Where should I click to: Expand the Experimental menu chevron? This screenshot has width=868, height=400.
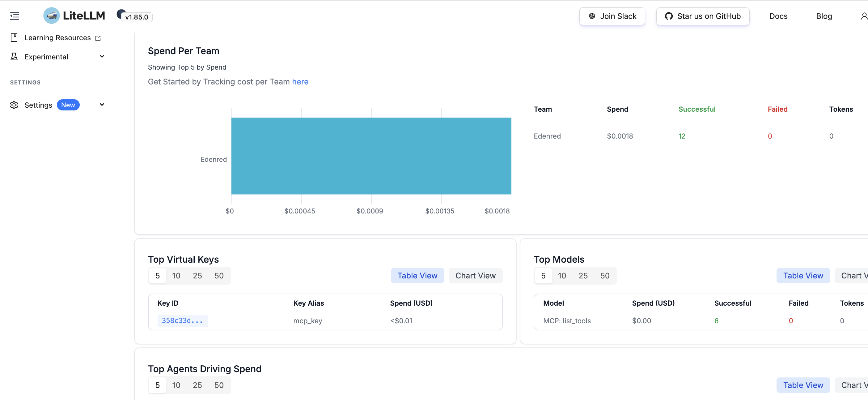click(x=102, y=56)
